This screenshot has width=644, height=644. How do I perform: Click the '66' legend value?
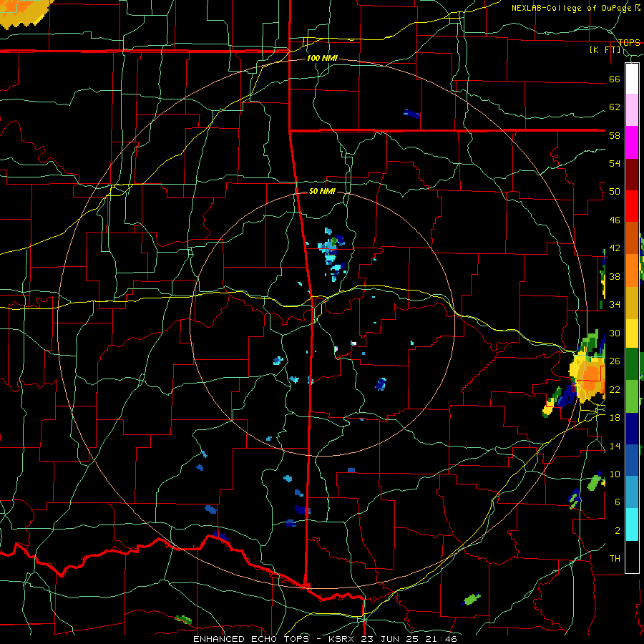615,79
